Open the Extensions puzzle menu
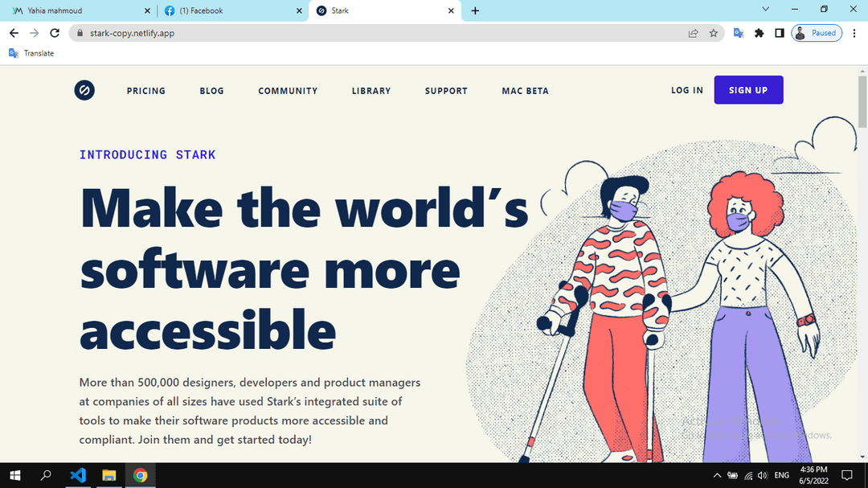The image size is (868, 488). click(x=759, y=33)
